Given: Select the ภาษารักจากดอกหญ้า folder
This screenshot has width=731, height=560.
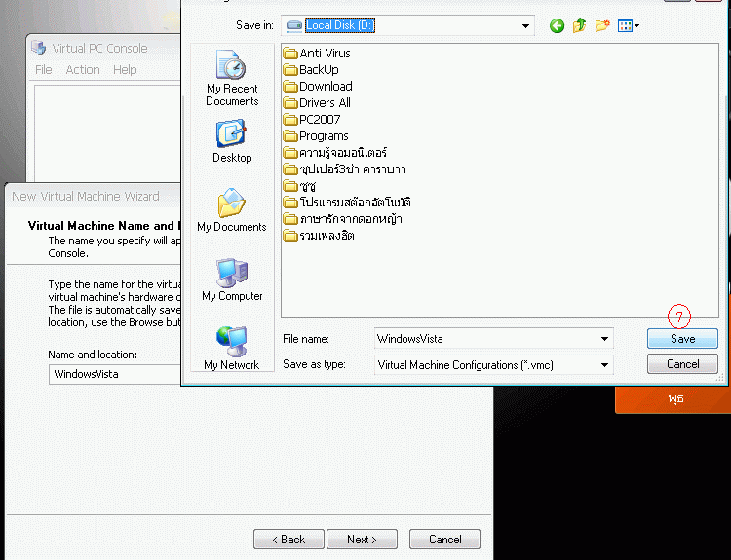Looking at the screenshot, I should click(343, 219).
